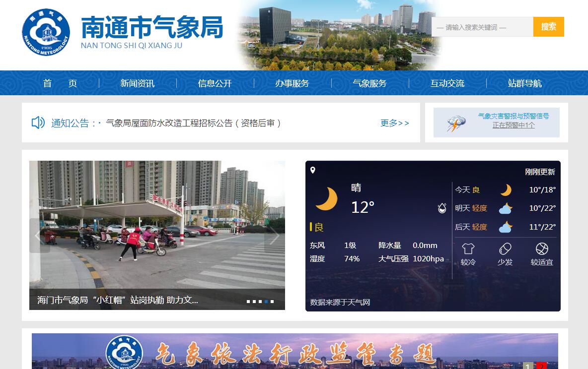The height and width of the screenshot is (369, 588).
Task: Click the 刚刚更新 text
Action: pyautogui.click(x=540, y=172)
